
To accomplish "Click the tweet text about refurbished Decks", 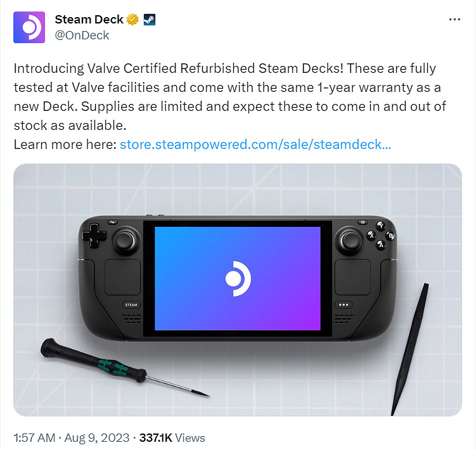I will [x=230, y=97].
